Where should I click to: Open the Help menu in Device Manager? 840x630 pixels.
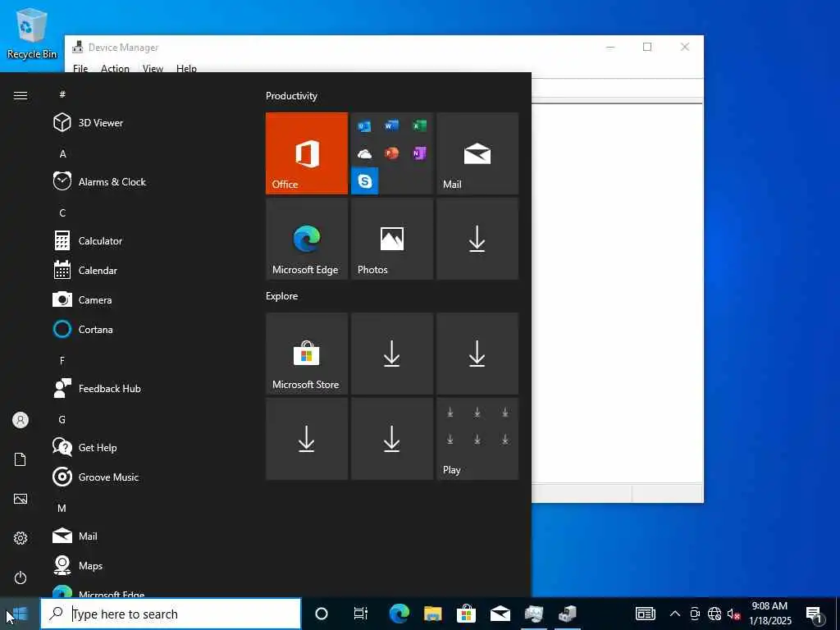tap(186, 68)
